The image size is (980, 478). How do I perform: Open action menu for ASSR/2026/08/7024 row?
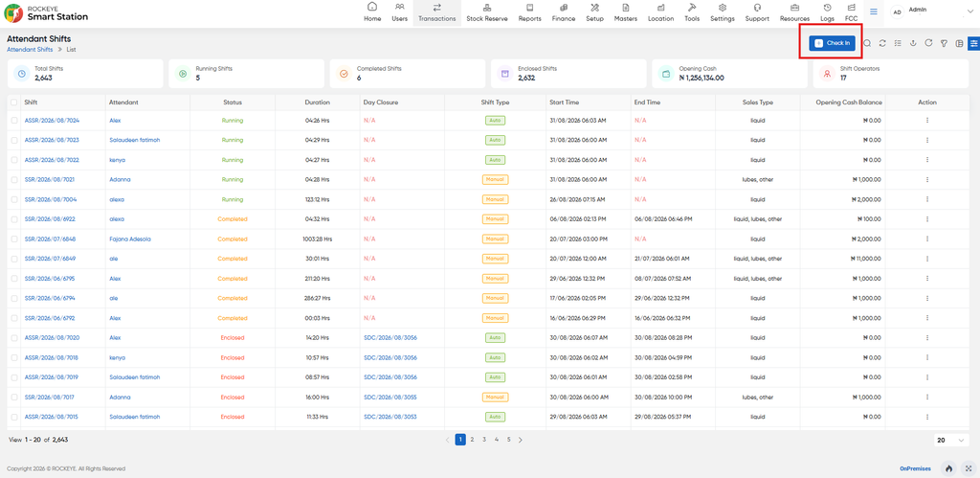tap(927, 120)
